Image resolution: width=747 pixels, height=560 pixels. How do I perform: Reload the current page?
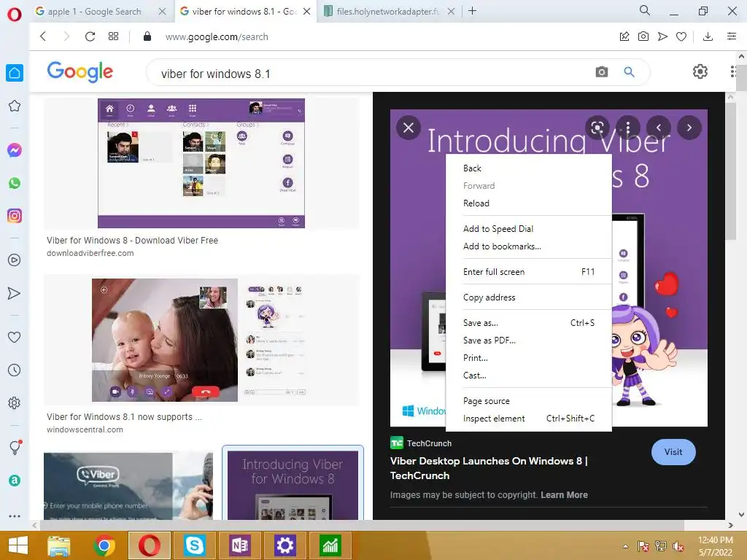pos(90,36)
